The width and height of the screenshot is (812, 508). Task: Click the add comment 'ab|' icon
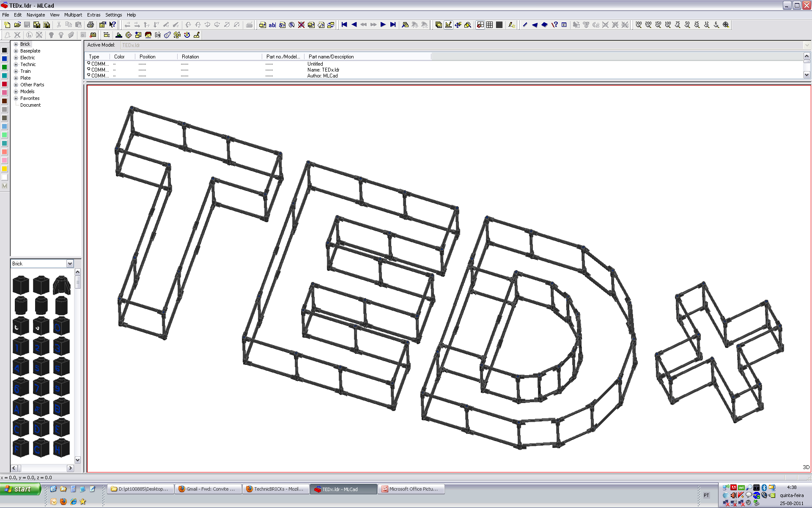pyautogui.click(x=272, y=25)
